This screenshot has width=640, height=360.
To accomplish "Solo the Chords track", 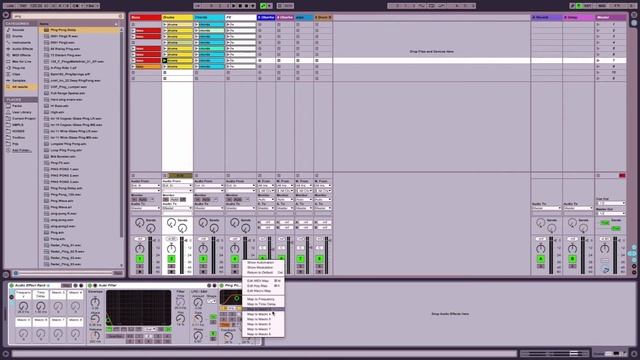I will (203, 266).
